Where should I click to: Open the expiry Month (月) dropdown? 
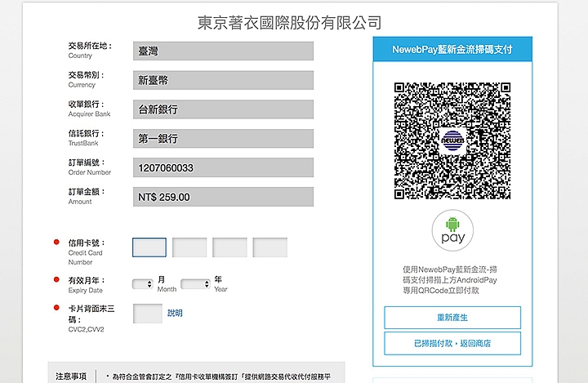tap(143, 284)
